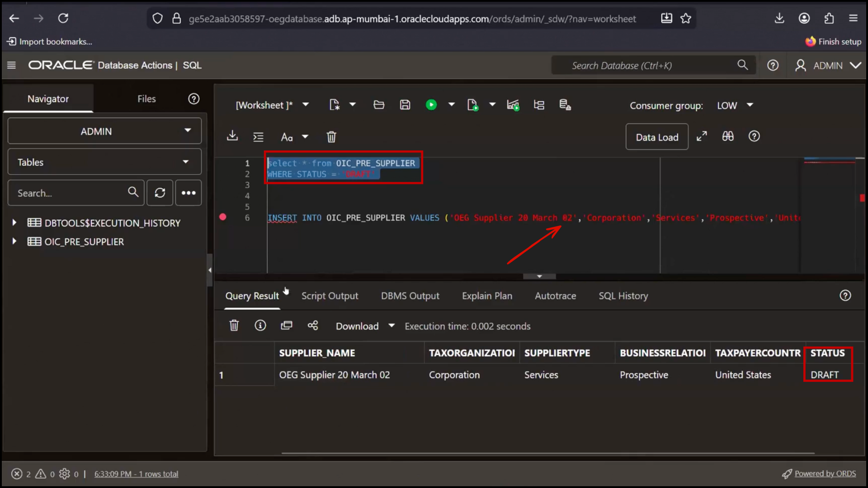Click the browser back arrow
Screen dimensions: 868x488
[14, 19]
